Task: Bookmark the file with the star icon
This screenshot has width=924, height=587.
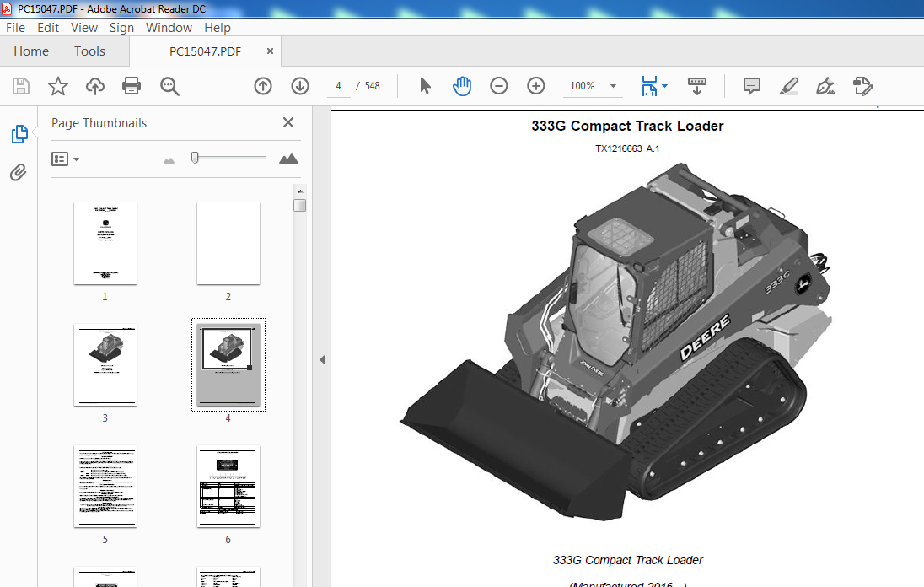Action: [57, 86]
